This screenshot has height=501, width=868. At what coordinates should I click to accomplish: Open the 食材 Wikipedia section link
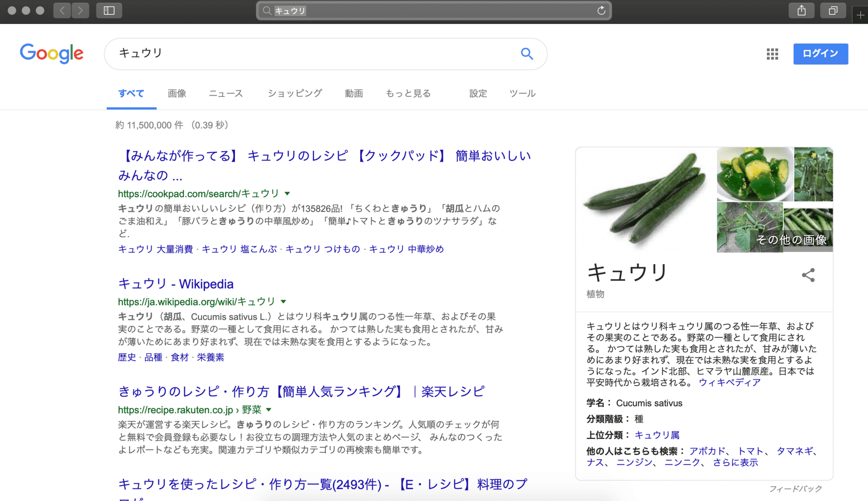pyautogui.click(x=180, y=357)
